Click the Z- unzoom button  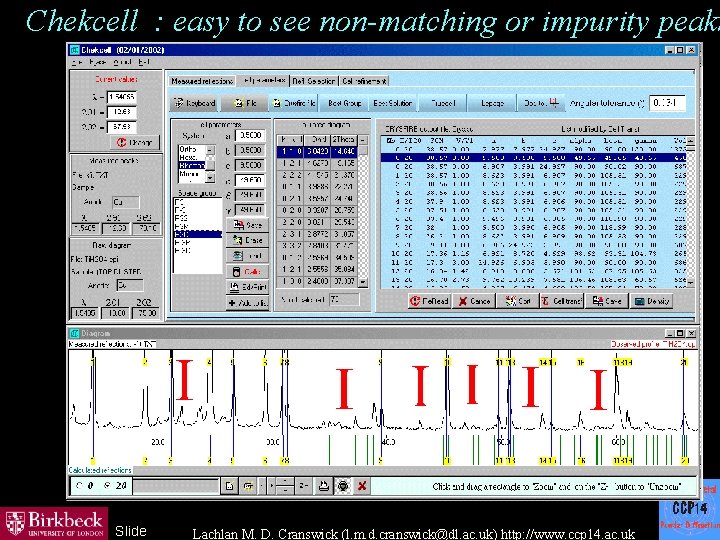(x=304, y=486)
